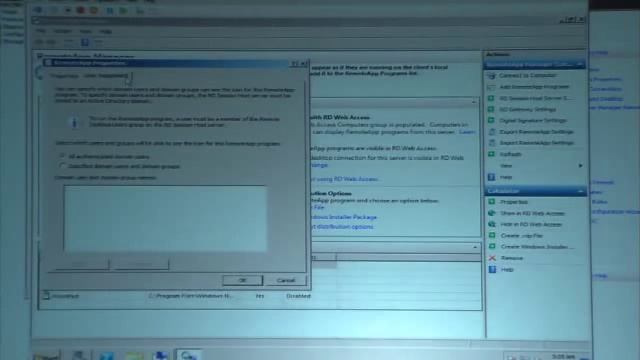This screenshot has width=640, height=360.
Task: Click the Help icon above the Calculator section
Action: point(492,177)
